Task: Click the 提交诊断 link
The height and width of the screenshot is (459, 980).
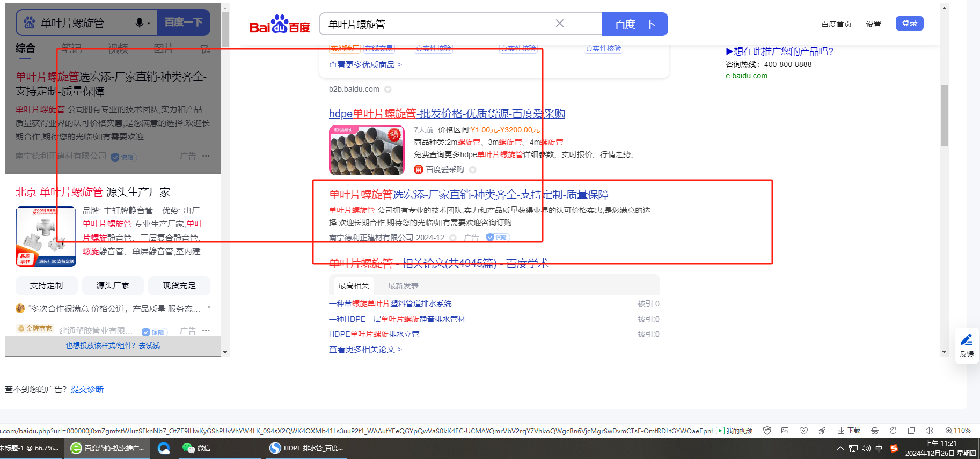Action: tap(87, 389)
